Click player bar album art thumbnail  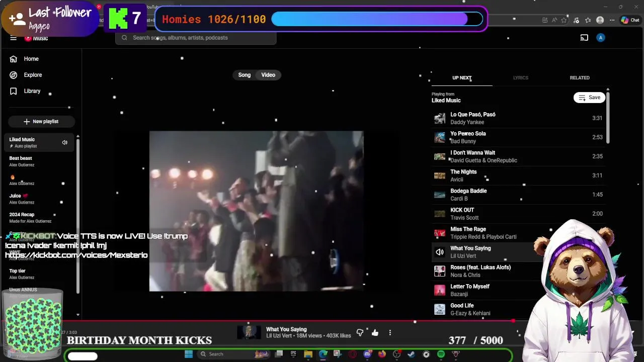point(249,332)
